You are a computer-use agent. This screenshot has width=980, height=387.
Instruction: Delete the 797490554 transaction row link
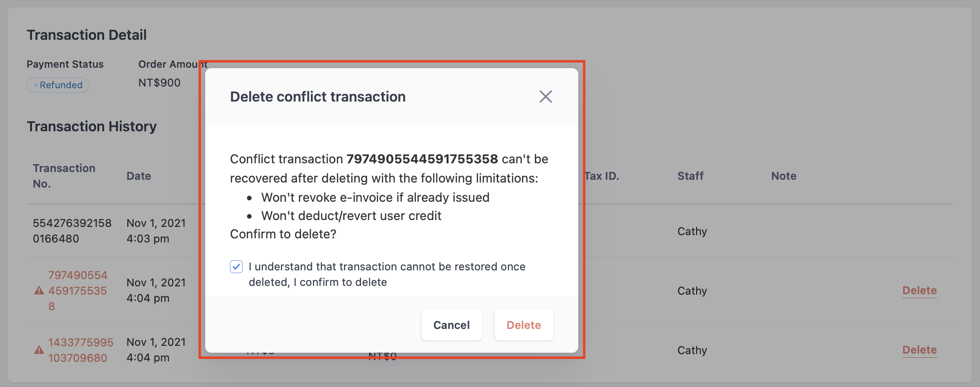920,290
